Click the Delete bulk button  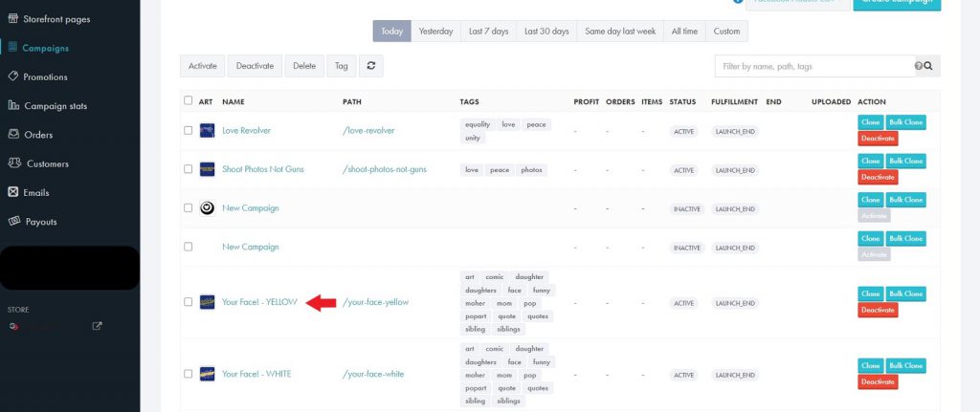304,66
